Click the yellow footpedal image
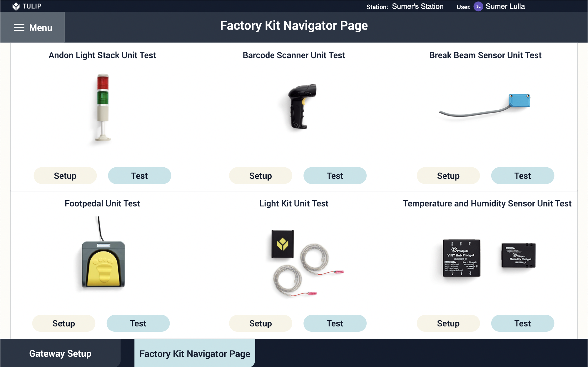This screenshot has width=588, height=367. click(x=103, y=252)
